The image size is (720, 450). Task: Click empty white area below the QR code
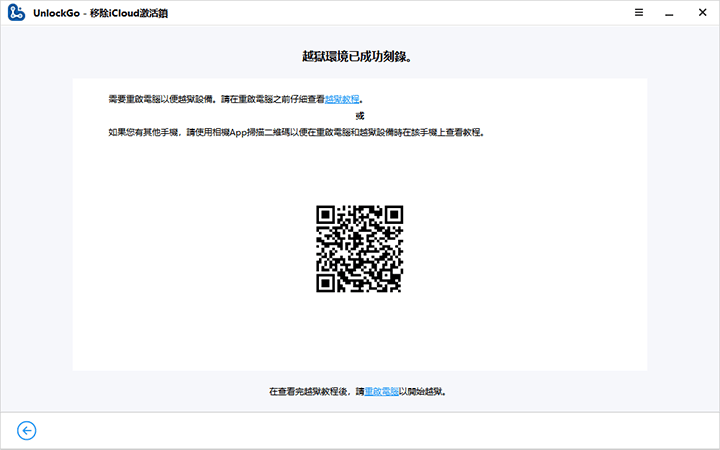click(x=359, y=330)
